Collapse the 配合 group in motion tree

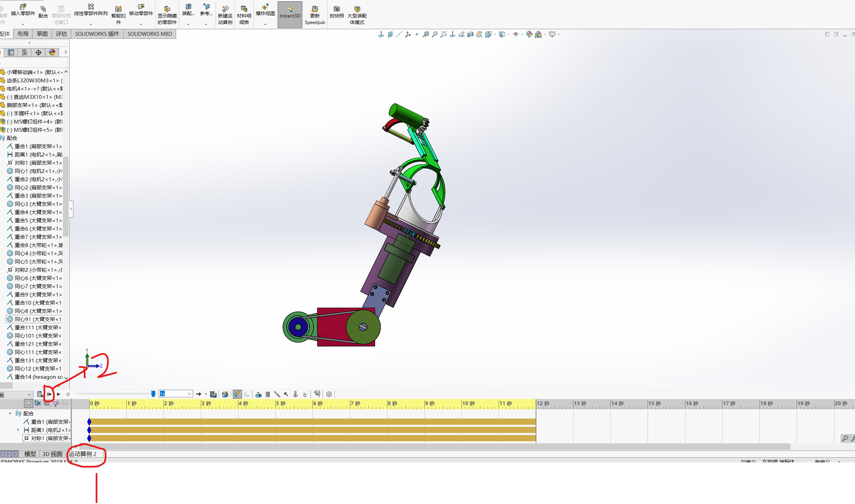click(x=10, y=413)
